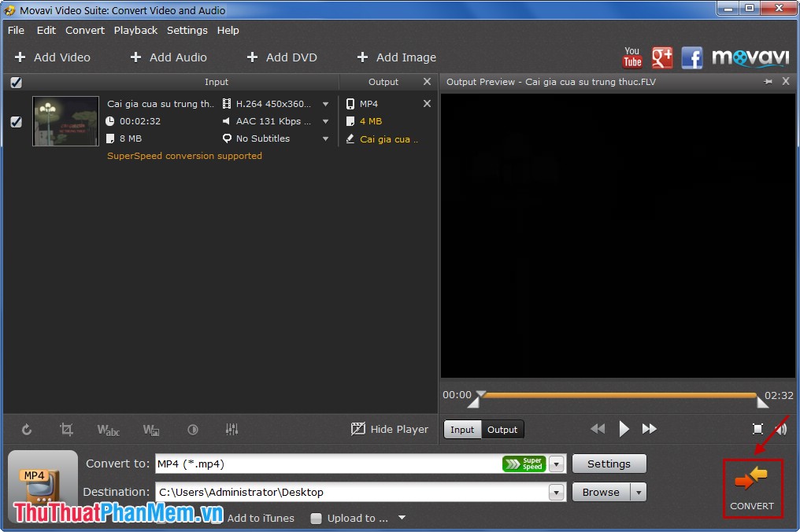Open the color adjustments tool
This screenshot has width=800, height=532.
coord(193,430)
